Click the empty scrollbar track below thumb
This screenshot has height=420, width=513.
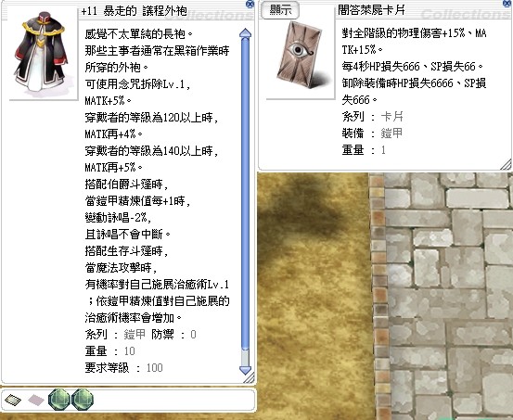pos(246,357)
